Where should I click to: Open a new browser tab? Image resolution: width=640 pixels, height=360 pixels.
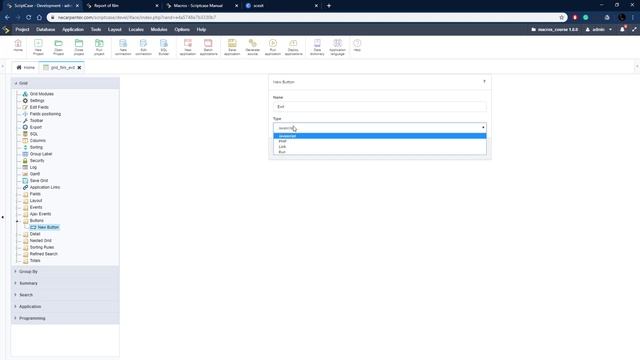click(329, 6)
